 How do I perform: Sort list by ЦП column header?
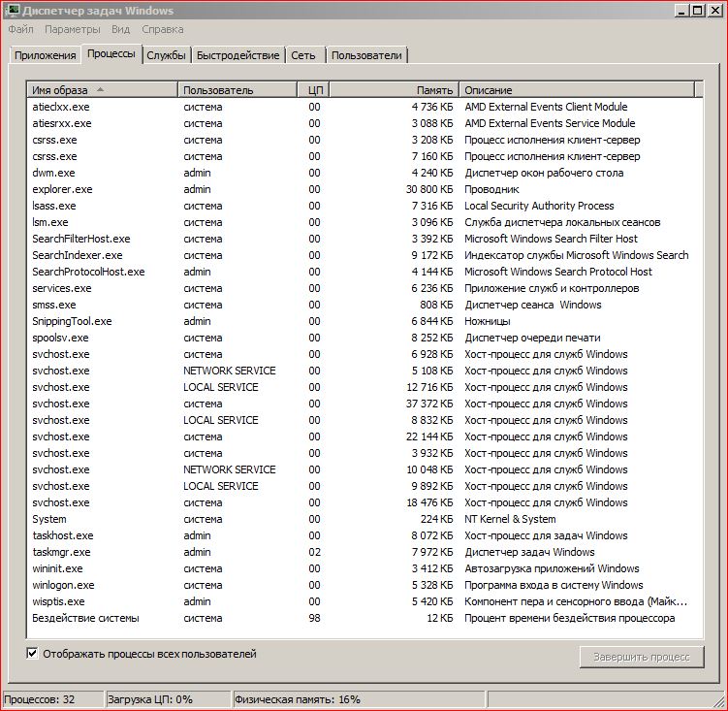(x=315, y=90)
